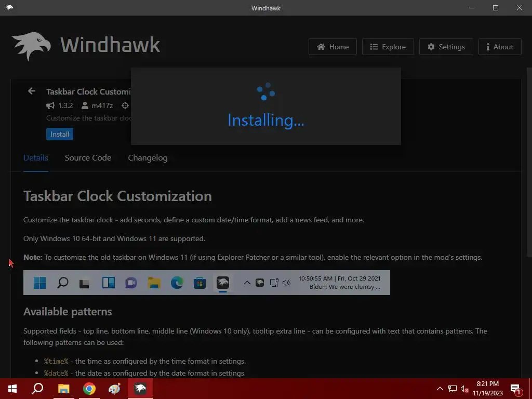This screenshot has height=399, width=532.
Task: Click the taskbar preview screenshot image
Action: point(207,283)
